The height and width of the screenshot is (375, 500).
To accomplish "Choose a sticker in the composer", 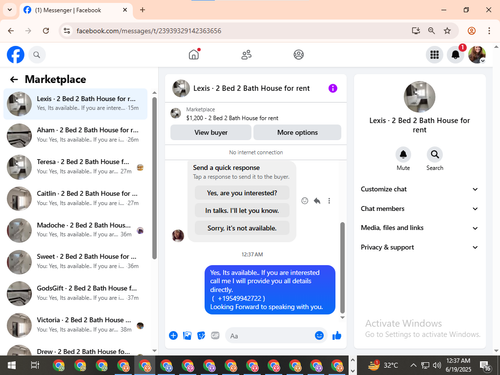I will pyautogui.click(x=201, y=335).
